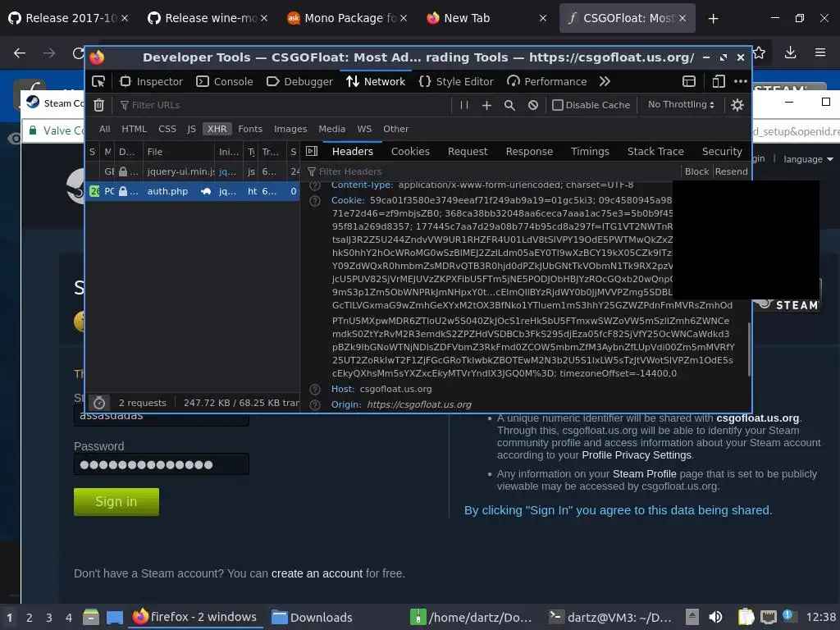
Task: Open the Response tab of the request
Action: tap(529, 152)
